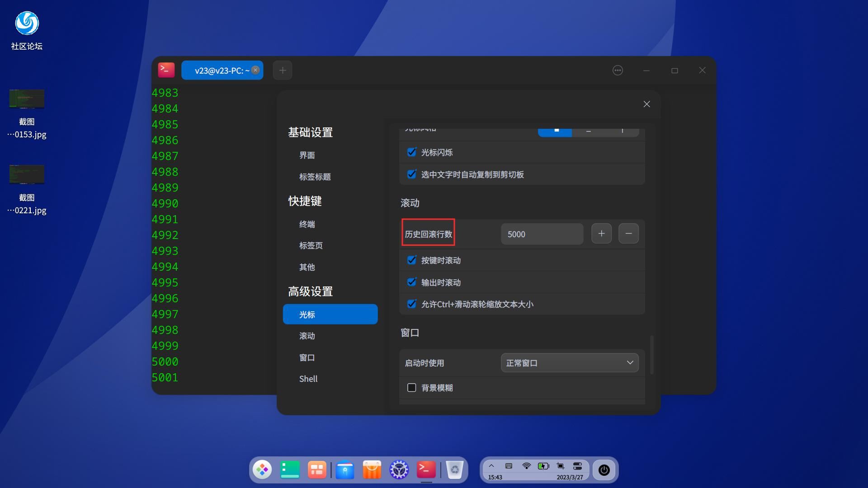Click the minus button beside scrollback lines
Image resolution: width=868 pixels, height=488 pixels.
pyautogui.click(x=628, y=233)
